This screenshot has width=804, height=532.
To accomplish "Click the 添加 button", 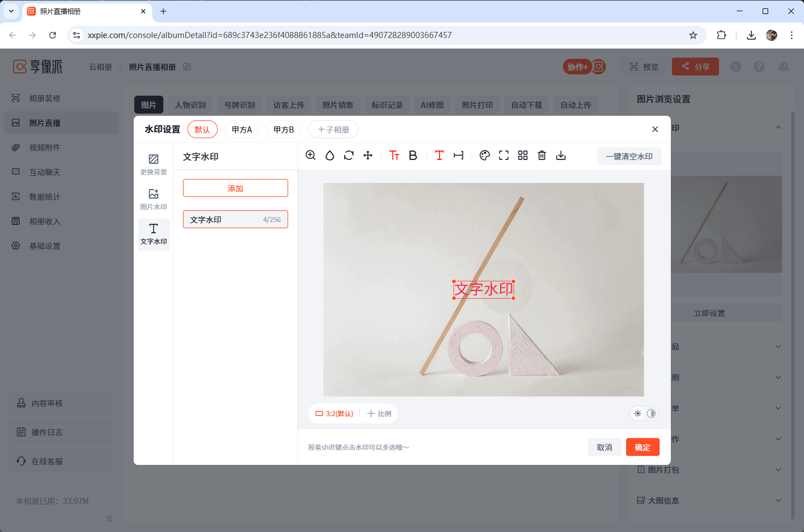I will point(236,189).
